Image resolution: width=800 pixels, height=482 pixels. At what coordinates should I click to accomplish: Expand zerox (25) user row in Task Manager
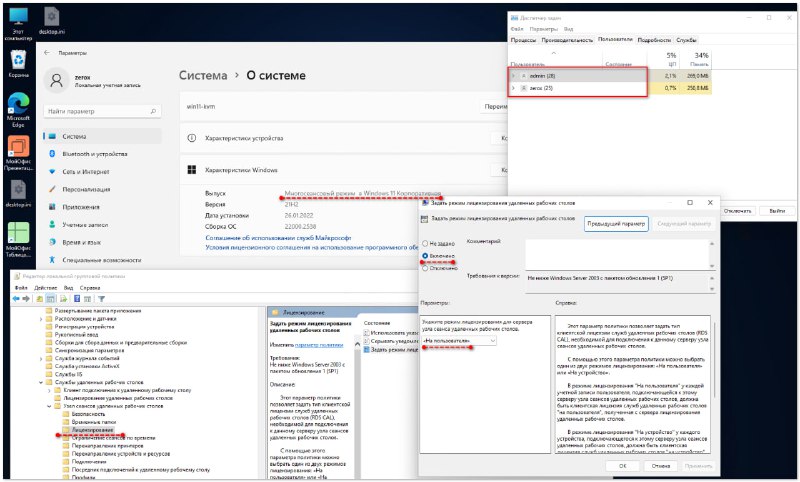click(513, 88)
